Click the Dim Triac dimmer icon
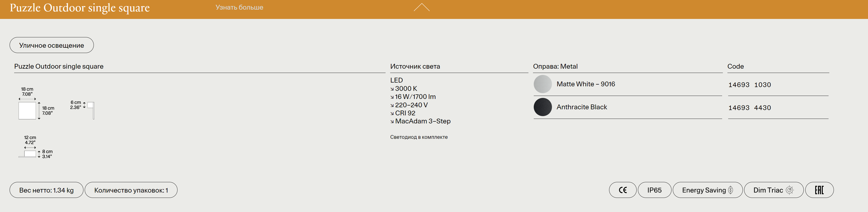The width and height of the screenshot is (868, 212). 789,190
